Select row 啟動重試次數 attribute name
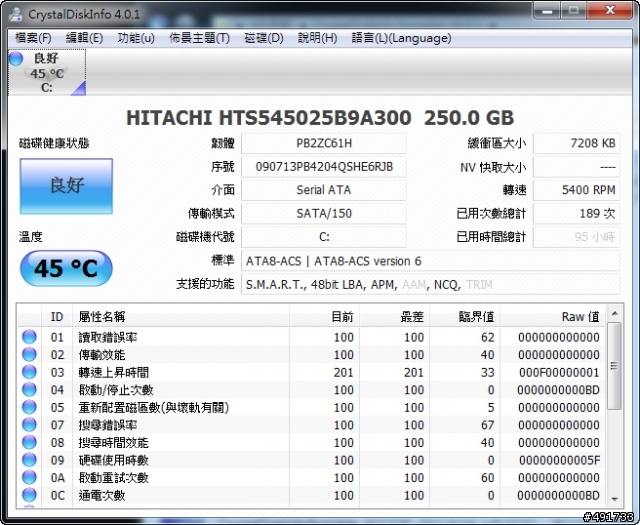Screen dimensions: 640x525 pos(113,478)
